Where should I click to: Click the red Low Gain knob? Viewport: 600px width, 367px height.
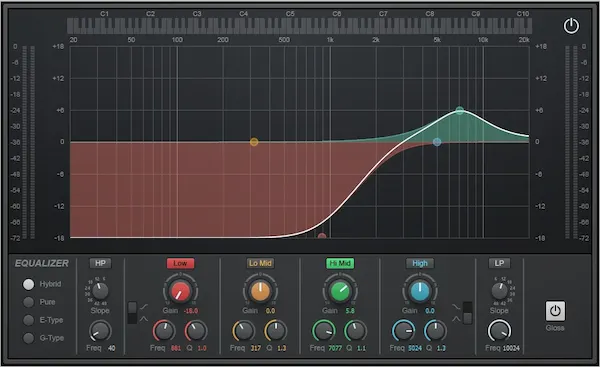click(x=180, y=292)
